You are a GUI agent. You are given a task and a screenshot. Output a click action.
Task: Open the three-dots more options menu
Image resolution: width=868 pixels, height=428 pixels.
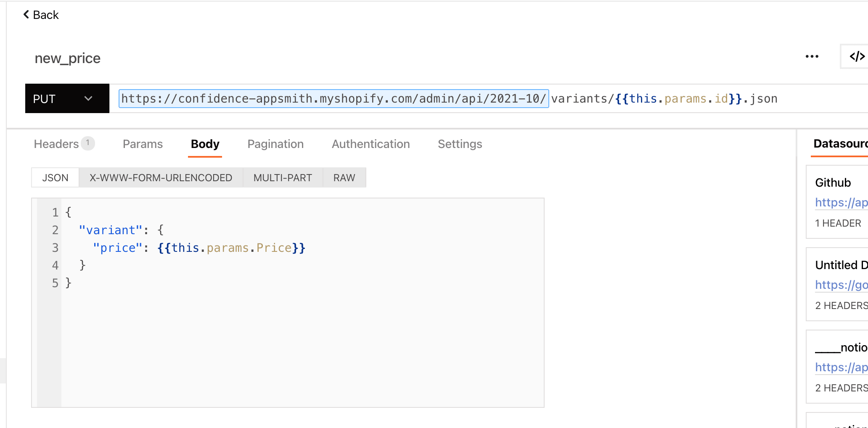pyautogui.click(x=812, y=56)
